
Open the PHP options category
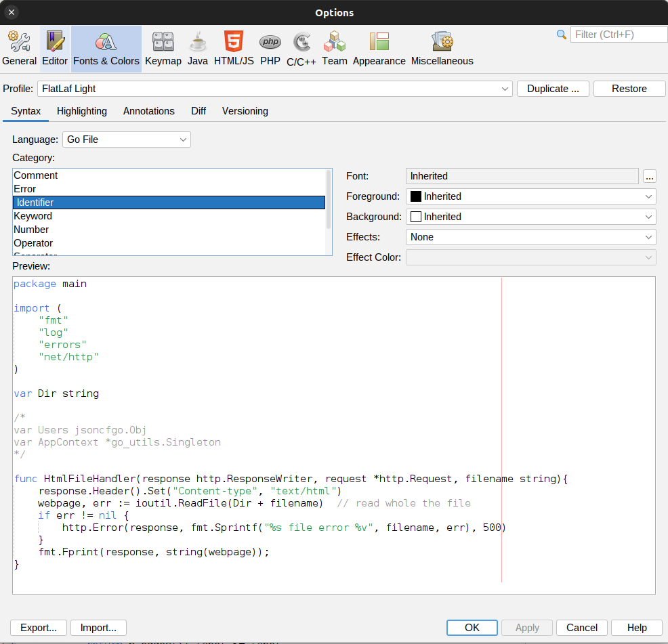click(270, 49)
